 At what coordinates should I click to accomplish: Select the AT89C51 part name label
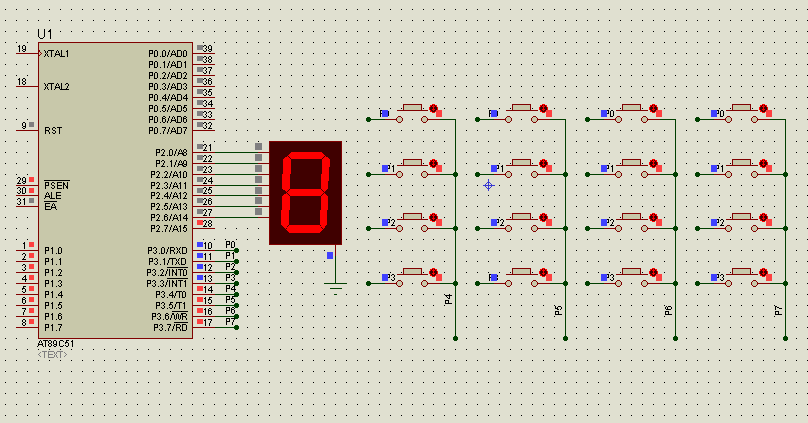tap(56, 344)
